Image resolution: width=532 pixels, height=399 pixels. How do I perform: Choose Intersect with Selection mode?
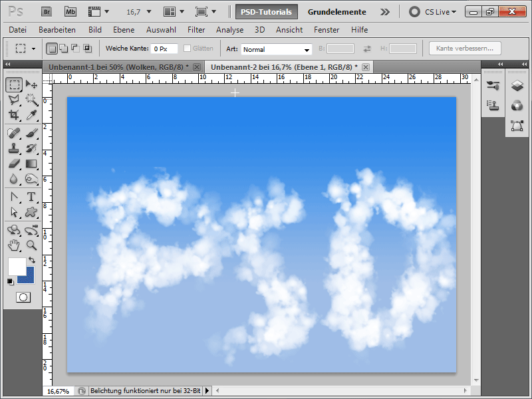88,49
